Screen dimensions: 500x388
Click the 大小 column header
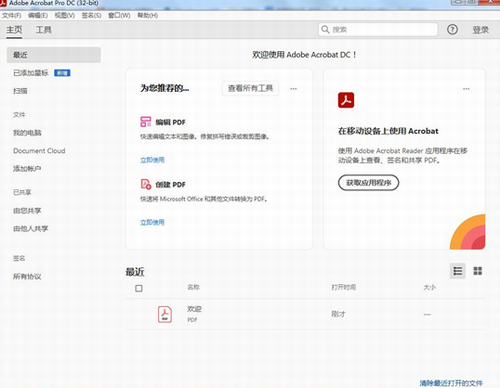[x=430, y=287]
